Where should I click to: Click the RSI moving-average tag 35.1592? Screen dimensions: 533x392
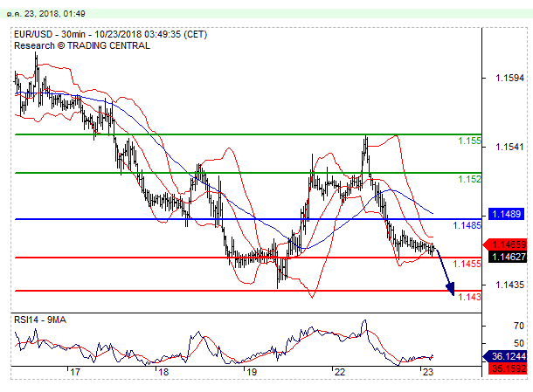click(x=508, y=368)
